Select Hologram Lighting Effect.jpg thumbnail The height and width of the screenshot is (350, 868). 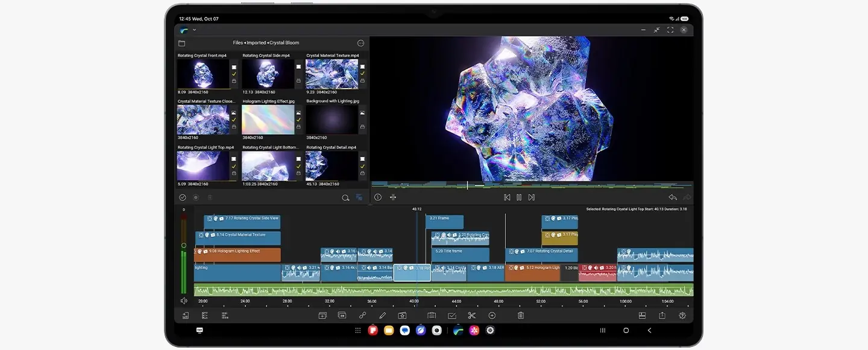coord(268,120)
